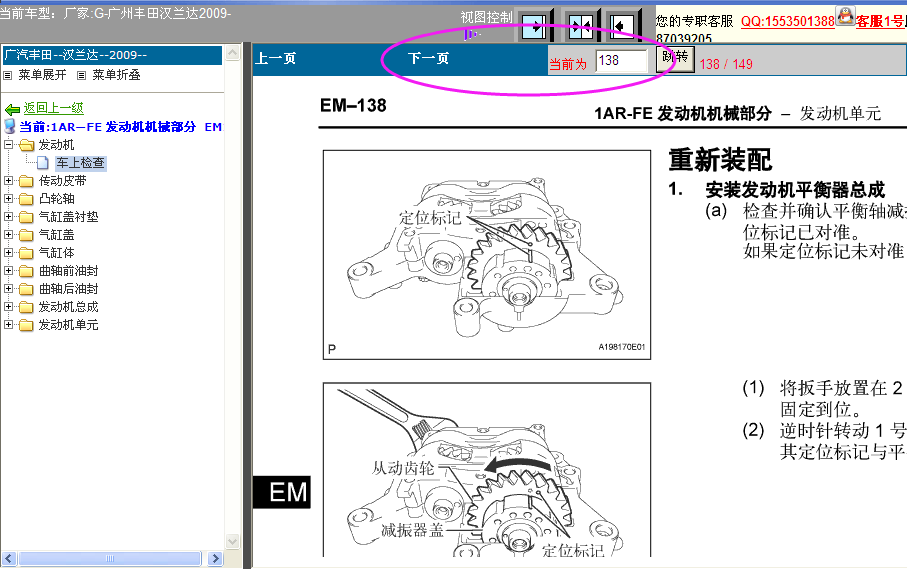This screenshot has width=907, height=569.
Task: Click the current section computer icon
Action: [9, 126]
